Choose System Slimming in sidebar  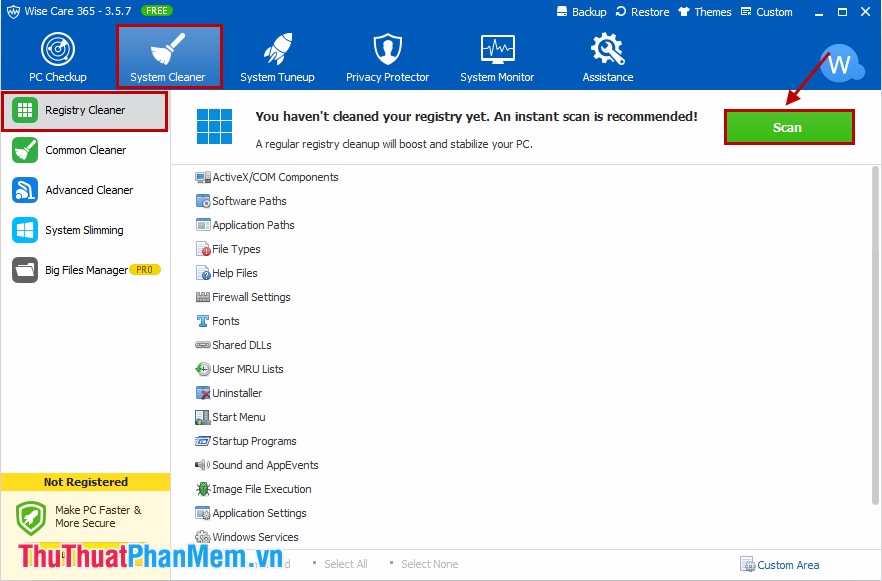coord(84,230)
